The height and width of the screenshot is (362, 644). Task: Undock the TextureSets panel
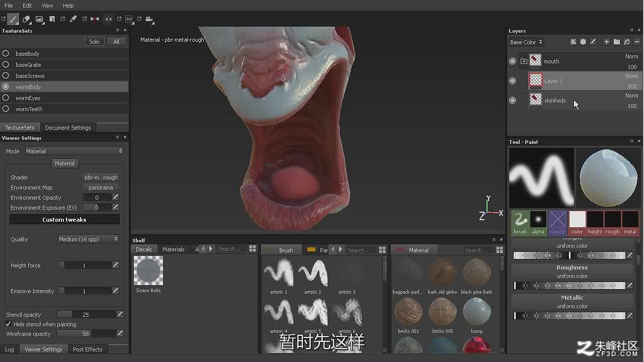coord(118,31)
